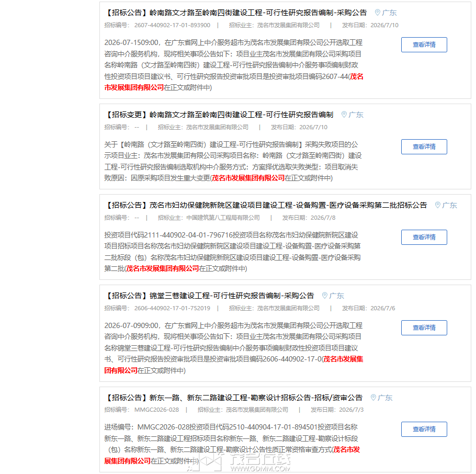Click summary starting 投资项目代码2111-440902-04-01-796716

tap(233, 252)
